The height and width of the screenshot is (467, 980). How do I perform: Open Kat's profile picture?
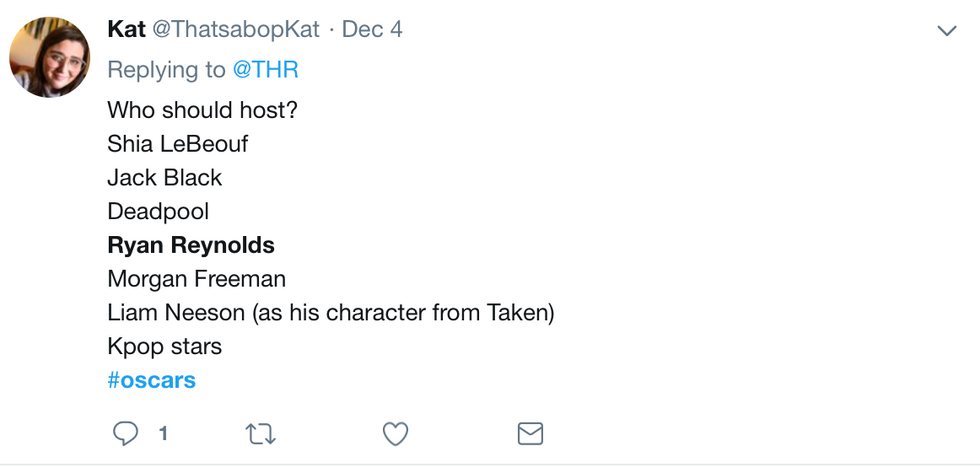click(x=49, y=57)
